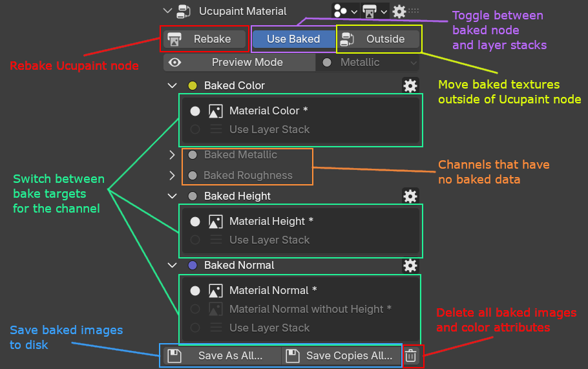This screenshot has height=369, width=588.
Task: Click the Rebake button
Action: point(205,39)
